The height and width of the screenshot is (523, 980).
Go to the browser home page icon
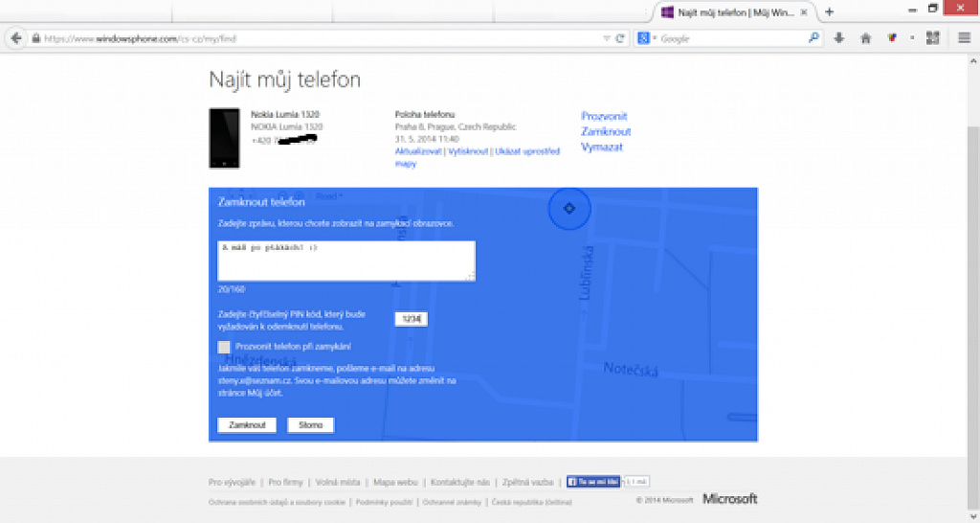(x=865, y=38)
